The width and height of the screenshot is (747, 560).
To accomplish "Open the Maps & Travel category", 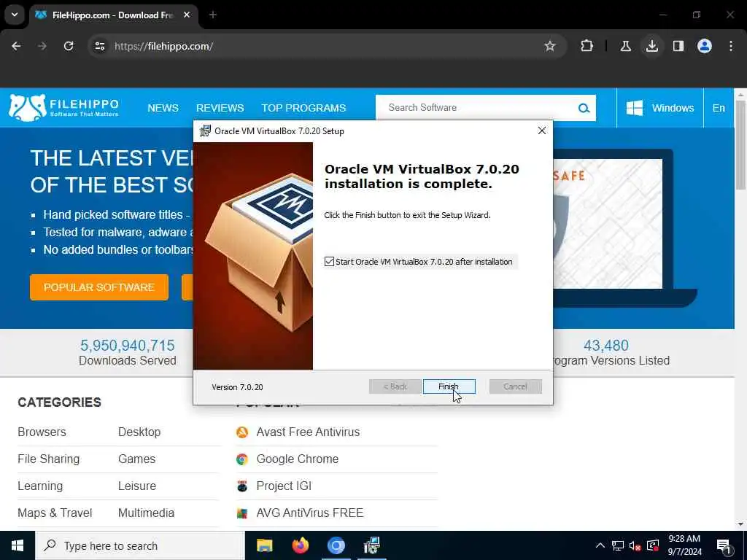I will click(x=55, y=513).
